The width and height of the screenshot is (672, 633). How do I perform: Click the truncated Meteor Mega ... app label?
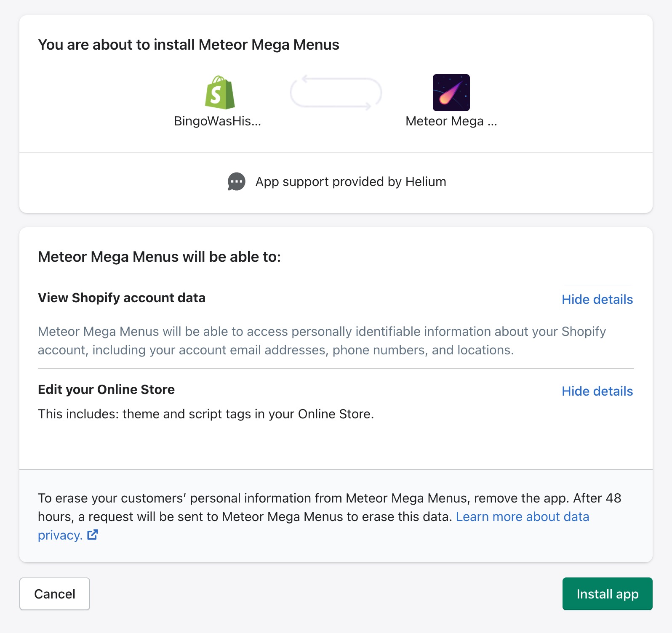click(x=451, y=121)
